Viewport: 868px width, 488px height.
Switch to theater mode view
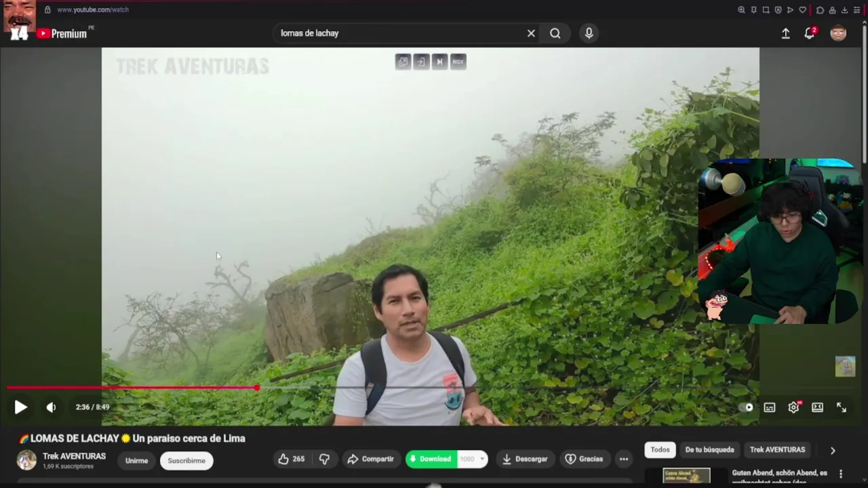tap(817, 407)
